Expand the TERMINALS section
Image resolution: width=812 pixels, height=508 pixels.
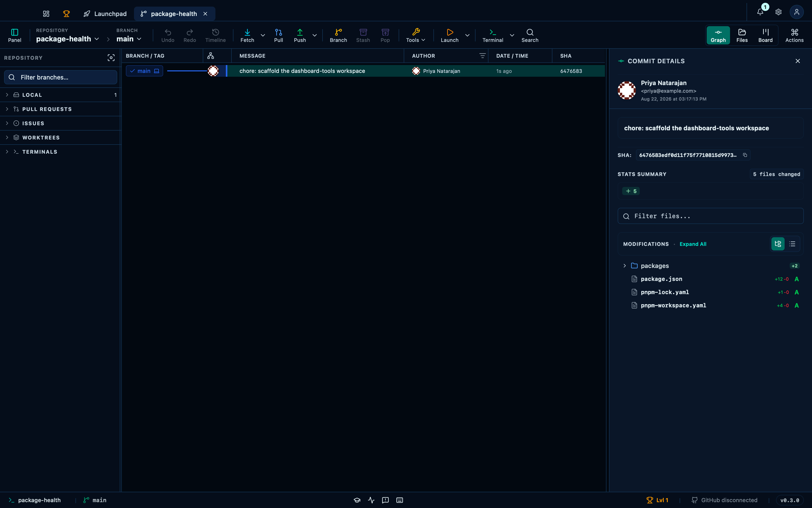tap(60, 152)
